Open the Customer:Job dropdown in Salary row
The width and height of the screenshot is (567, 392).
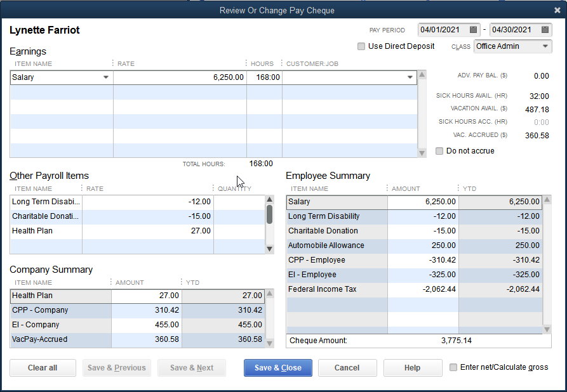coord(410,77)
